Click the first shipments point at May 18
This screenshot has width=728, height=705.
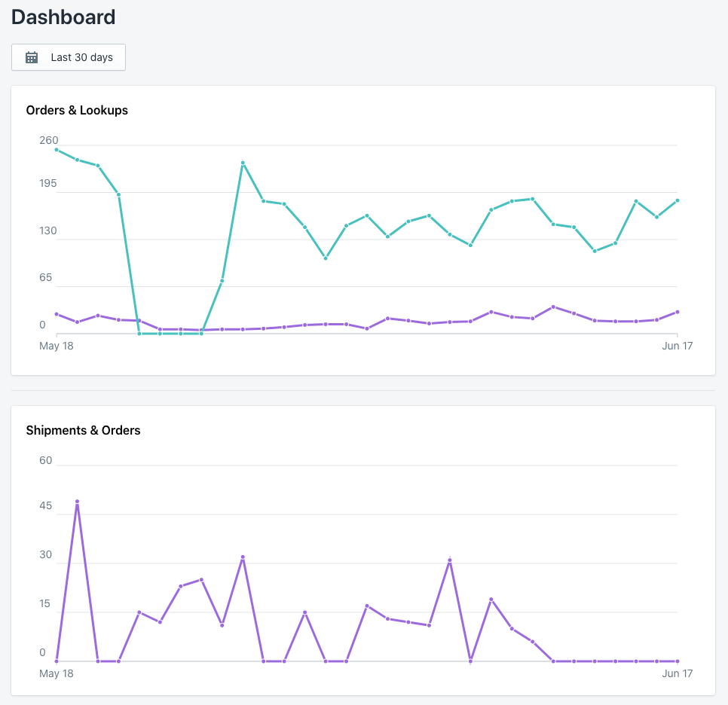pyautogui.click(x=57, y=661)
